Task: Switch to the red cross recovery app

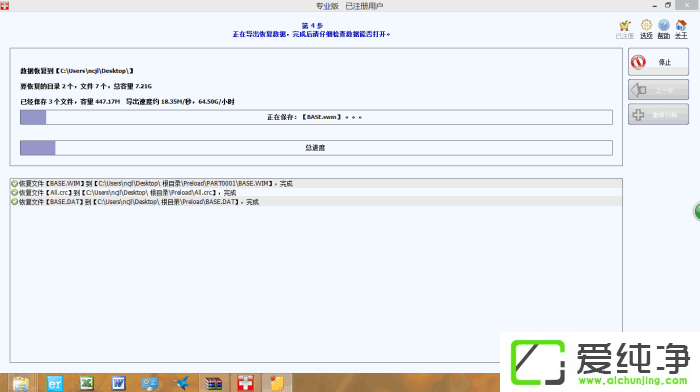Action: [245, 383]
